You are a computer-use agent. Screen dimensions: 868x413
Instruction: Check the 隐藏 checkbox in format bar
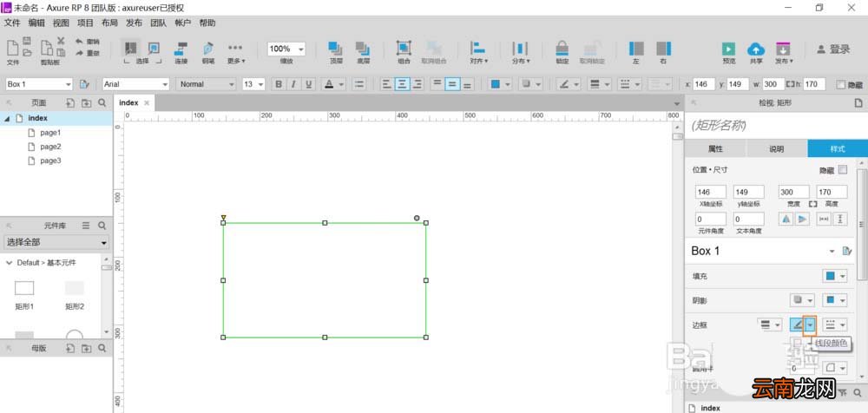[x=841, y=85]
